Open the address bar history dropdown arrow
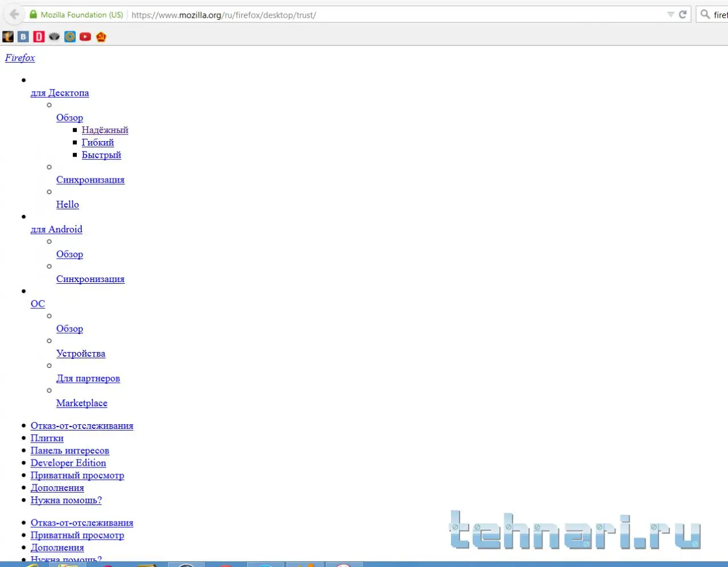 pos(671,15)
